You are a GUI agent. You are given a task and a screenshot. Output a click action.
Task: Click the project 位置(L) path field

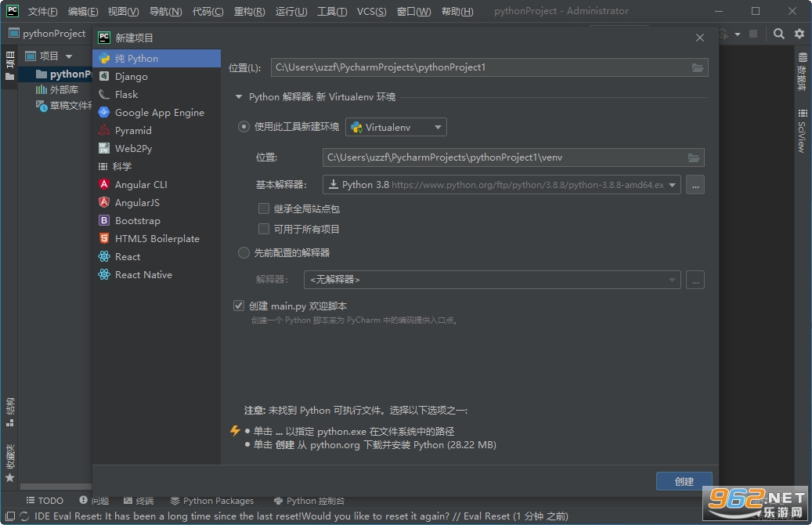pyautogui.click(x=489, y=67)
